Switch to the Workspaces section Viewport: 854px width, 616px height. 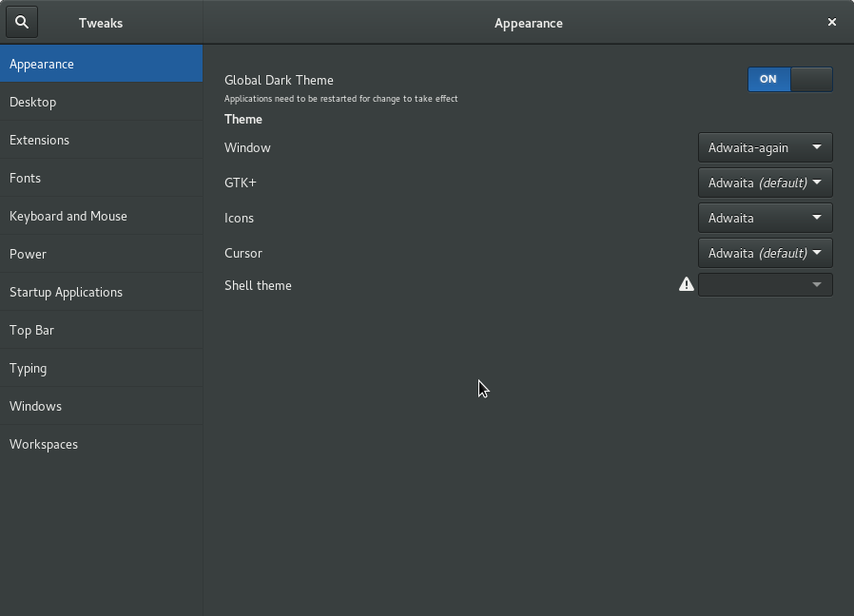(x=101, y=444)
